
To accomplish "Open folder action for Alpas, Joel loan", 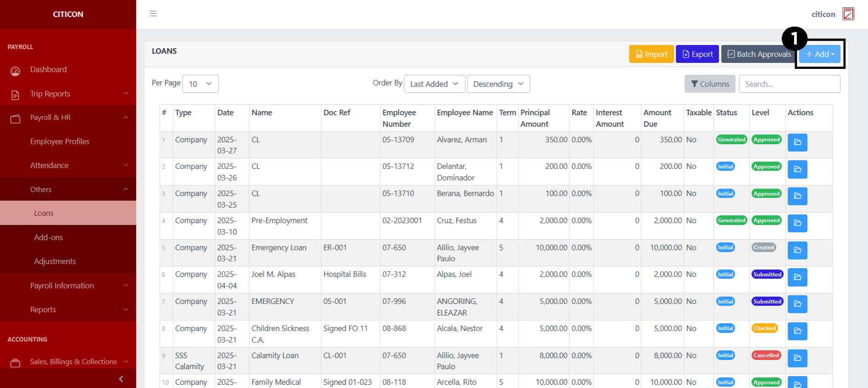I will tap(797, 277).
